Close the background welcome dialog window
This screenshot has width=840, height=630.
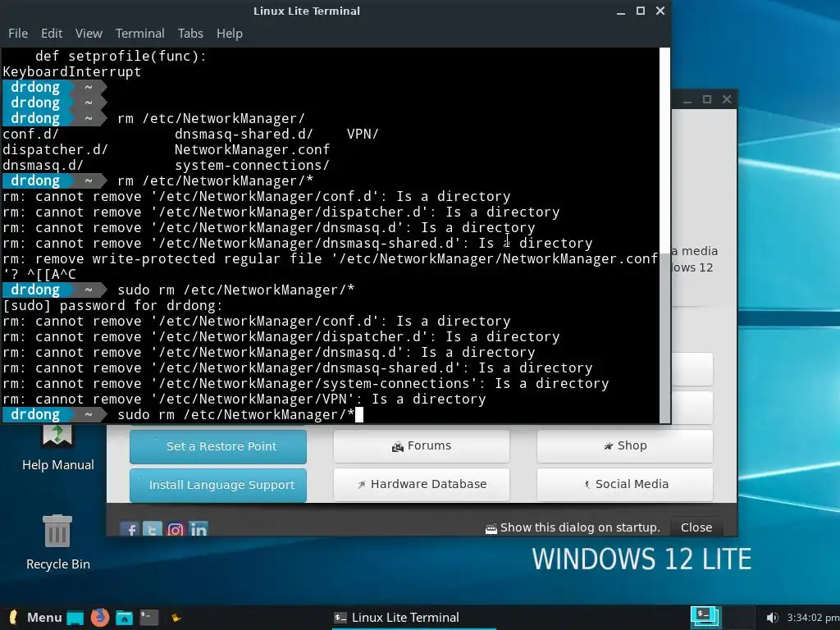(x=727, y=99)
